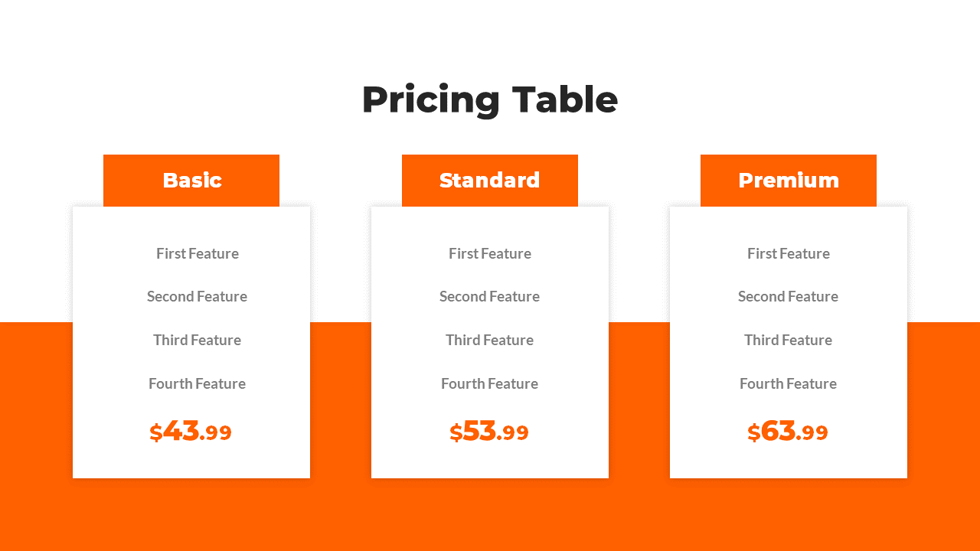Click the $43.99 Basic price
The image size is (980, 551).
point(191,432)
